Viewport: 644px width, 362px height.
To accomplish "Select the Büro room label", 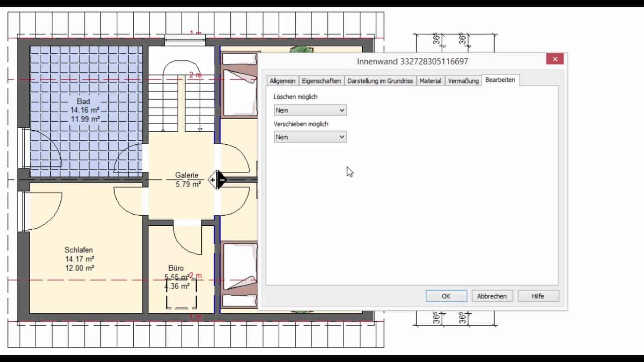I will pyautogui.click(x=176, y=268).
